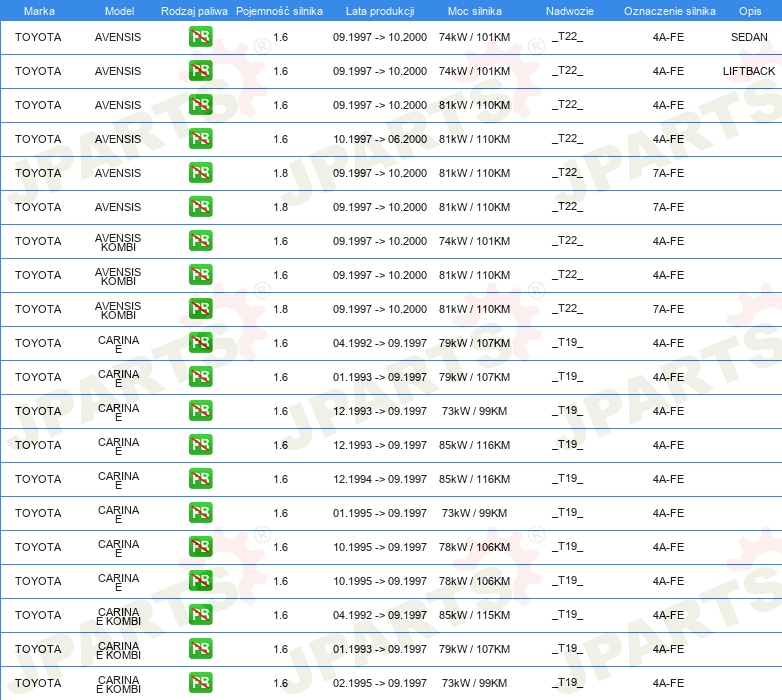Click 4A-FE engine code in the LIFTBACK row
Viewport: 782px width, 700px height.
coord(668,71)
